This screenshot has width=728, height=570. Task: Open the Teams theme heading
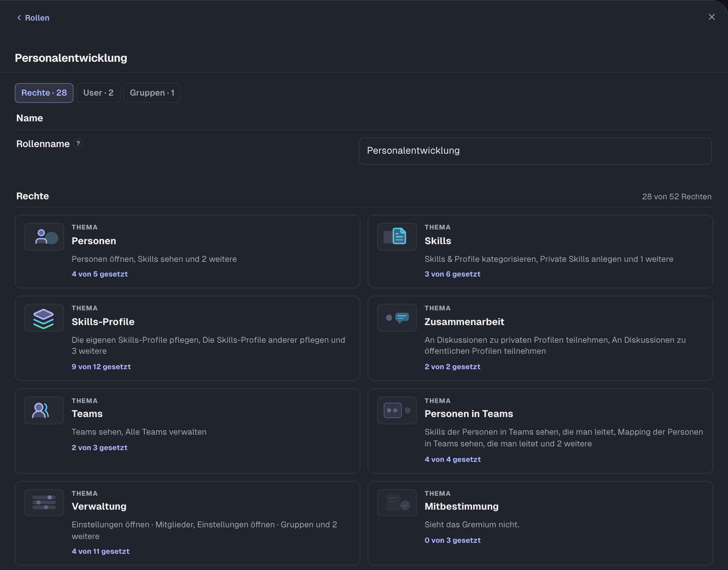(x=87, y=414)
